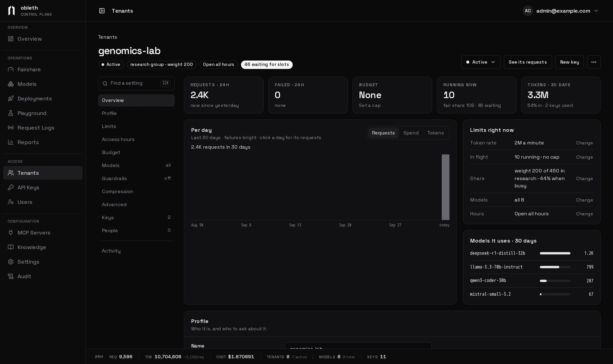613x364 pixels.
Task: Click the Tenants breadcrumb link
Action: [108, 37]
